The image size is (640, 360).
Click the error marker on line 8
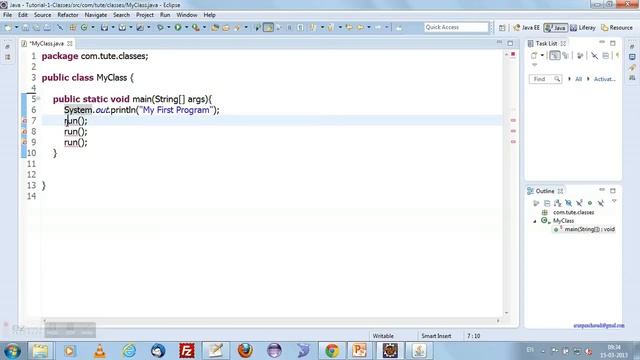(24, 131)
